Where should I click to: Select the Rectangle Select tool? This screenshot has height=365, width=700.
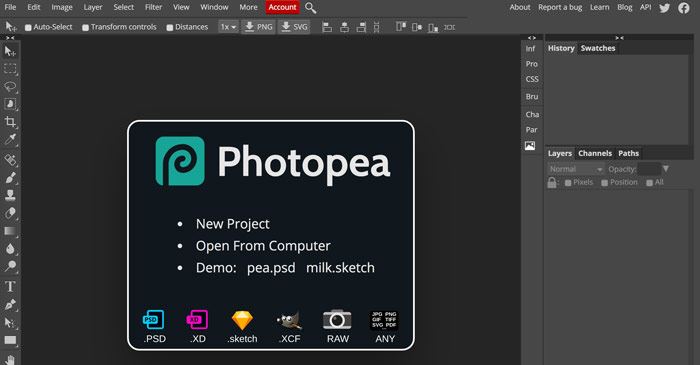click(x=10, y=69)
